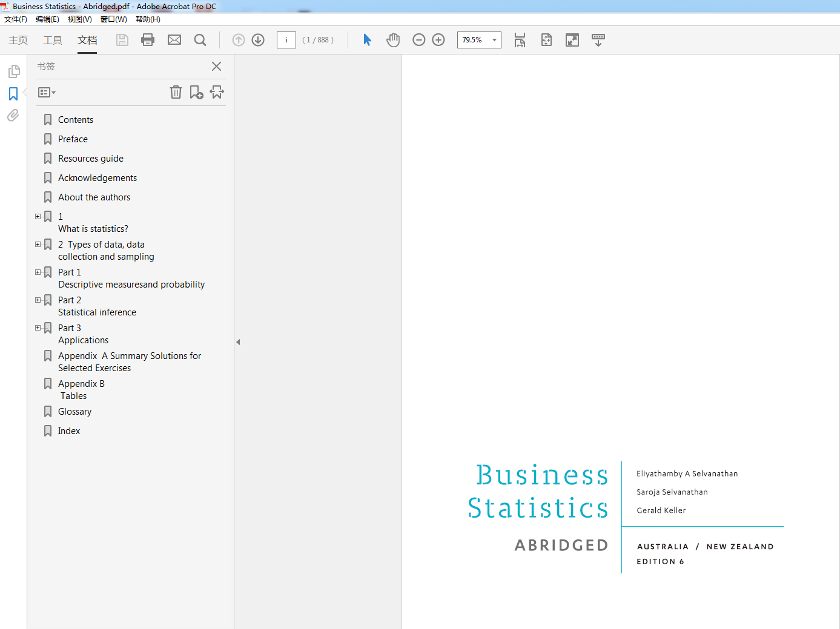Viewport: 840px width, 629px height.
Task: Click the Save file icon
Action: point(122,40)
